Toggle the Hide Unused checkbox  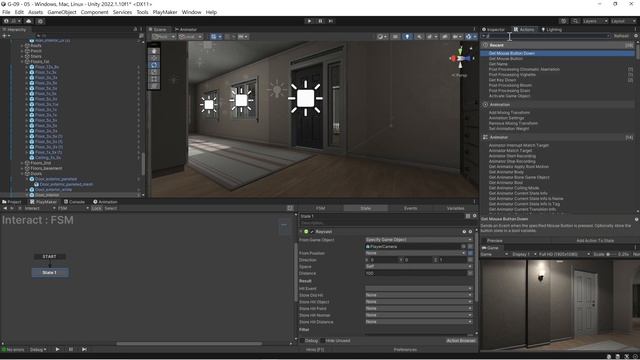pyautogui.click(x=322, y=340)
